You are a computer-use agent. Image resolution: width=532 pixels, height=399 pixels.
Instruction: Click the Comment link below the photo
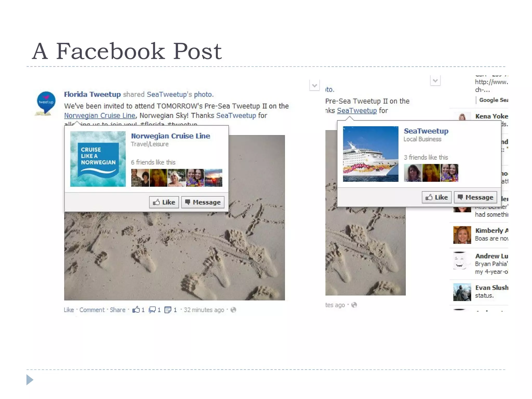click(92, 310)
